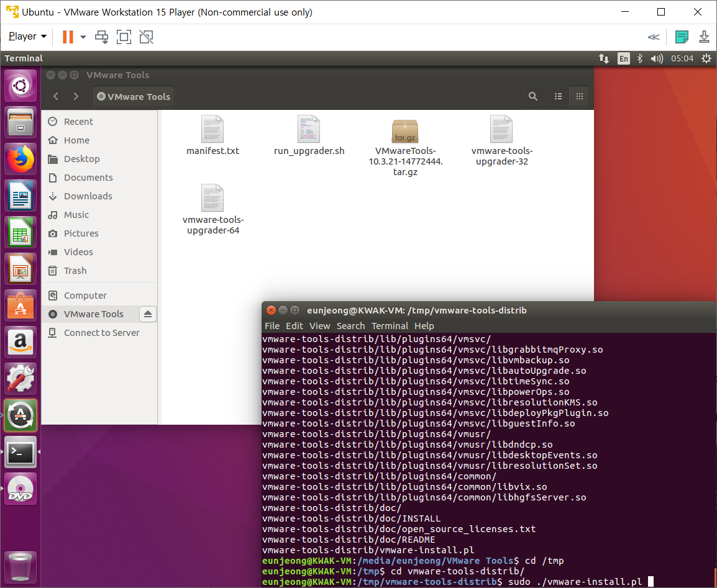The height and width of the screenshot is (588, 717).
Task: Open the system gear session menu
Action: tap(706, 58)
